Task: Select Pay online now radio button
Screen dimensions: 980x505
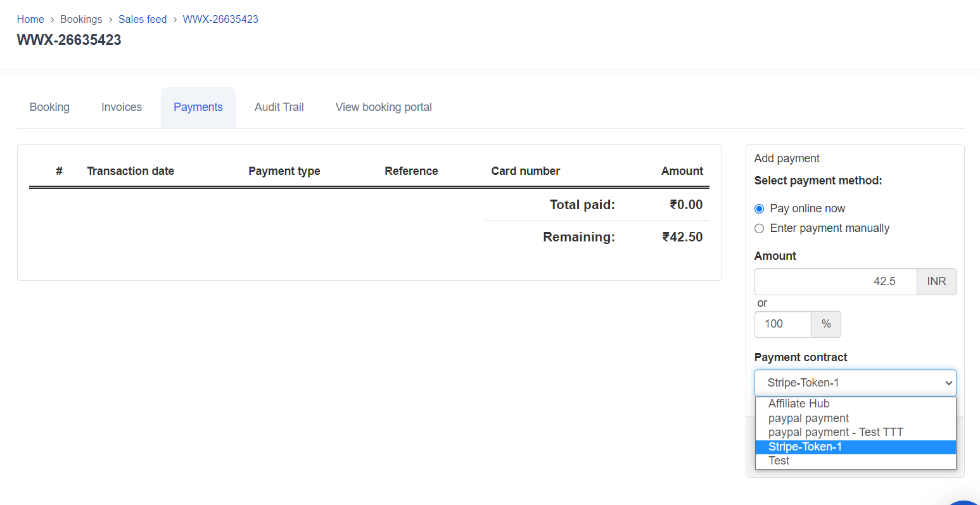Action: [760, 208]
